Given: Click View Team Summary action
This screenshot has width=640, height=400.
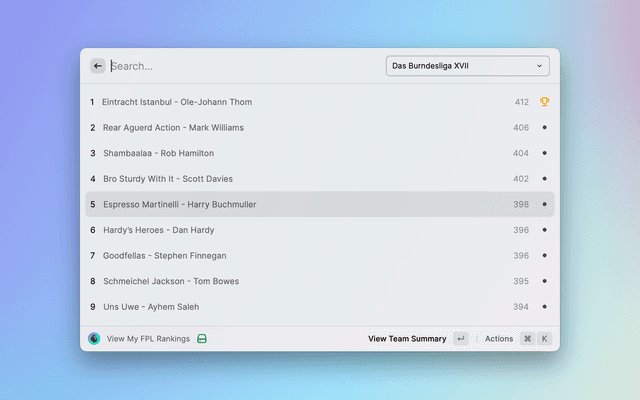Looking at the screenshot, I should (x=407, y=339).
